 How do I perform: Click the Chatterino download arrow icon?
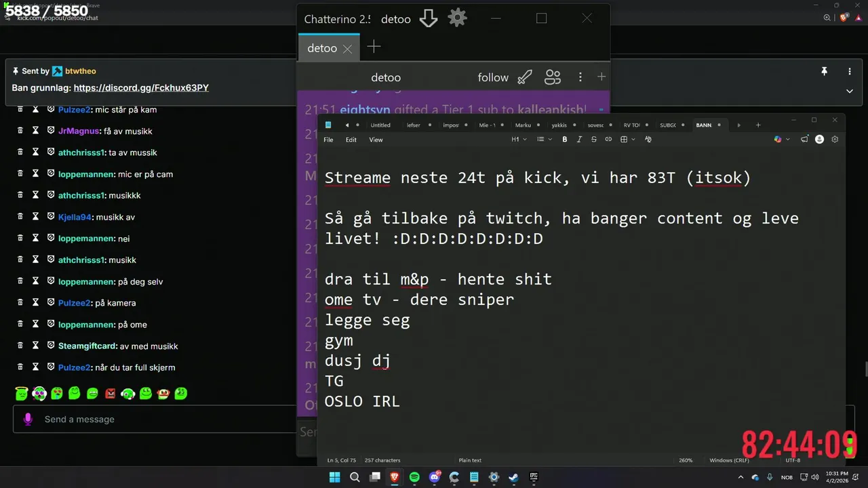(429, 18)
